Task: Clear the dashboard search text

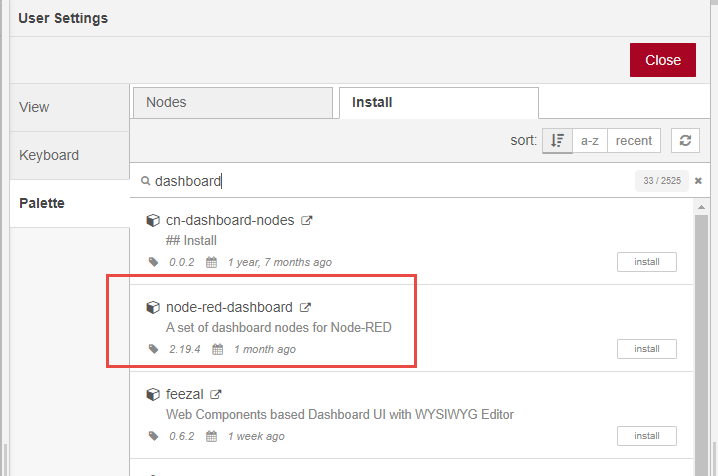Action: point(698,181)
